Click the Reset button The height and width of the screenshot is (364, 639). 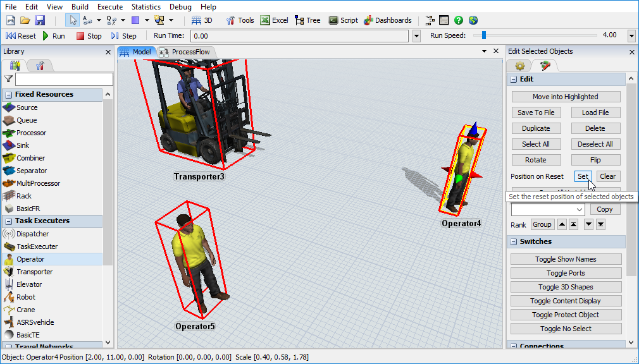click(20, 35)
